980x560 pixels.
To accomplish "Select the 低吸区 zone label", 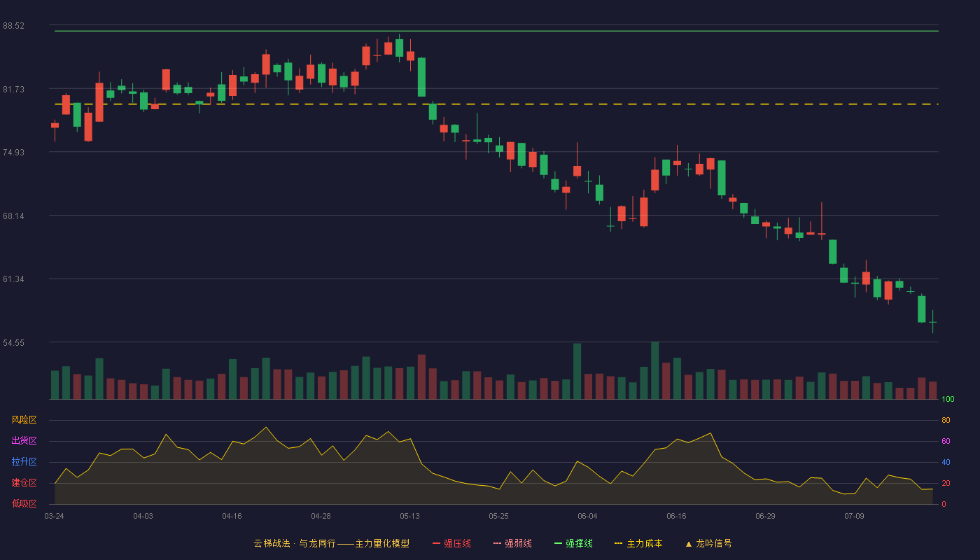I will click(24, 503).
